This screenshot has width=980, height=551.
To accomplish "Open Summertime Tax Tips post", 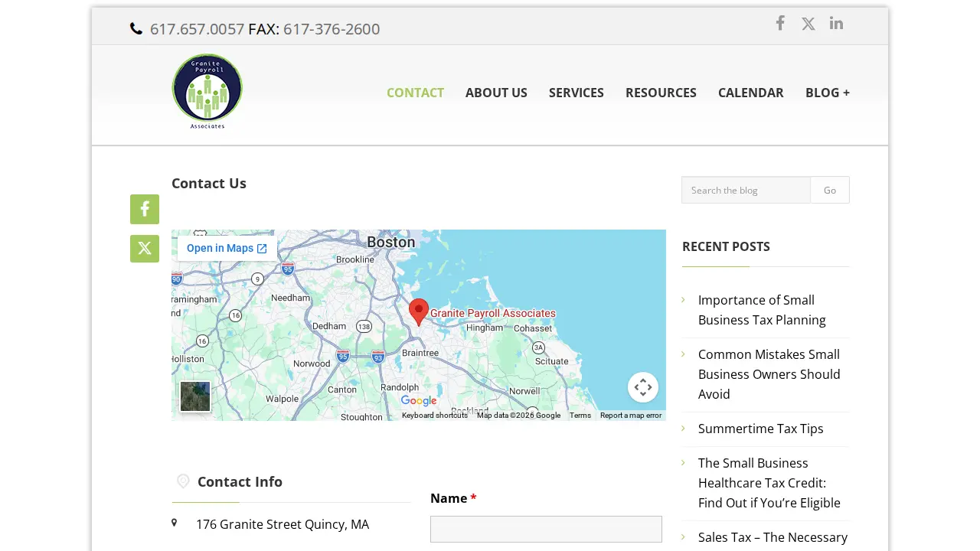I will point(761,429).
